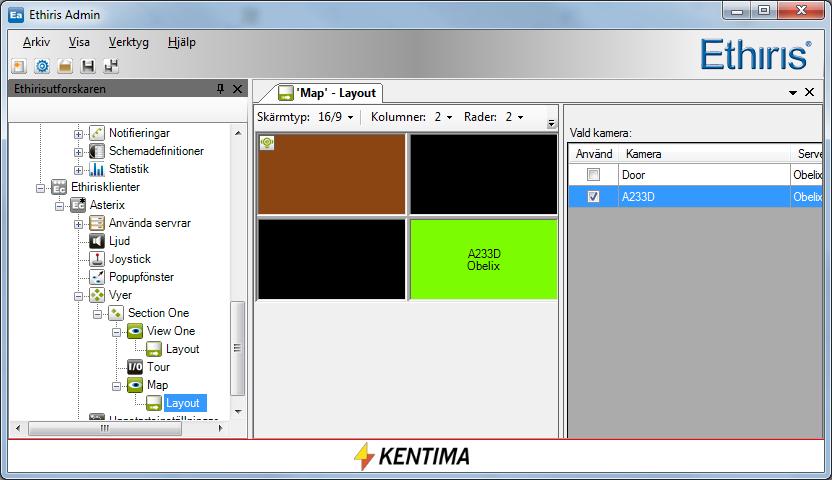This screenshot has width=832, height=480.
Task: Select the Asterix client icon
Action: [78, 205]
